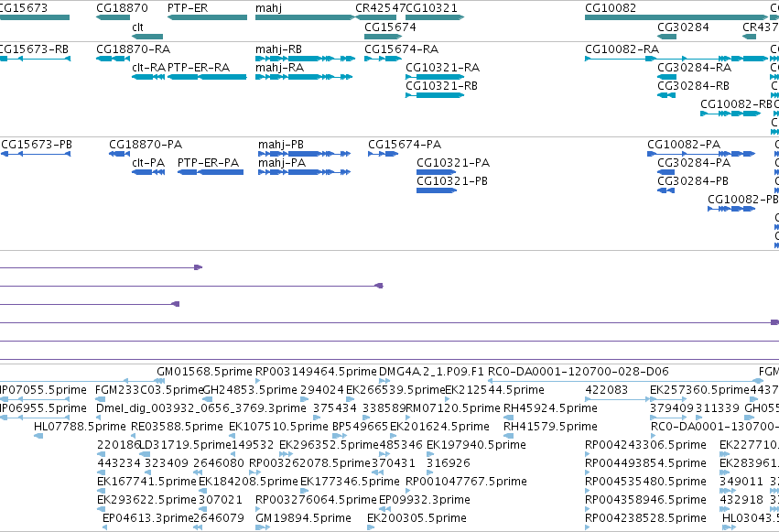Select the EK257360.5prime label

pyautogui.click(x=699, y=390)
